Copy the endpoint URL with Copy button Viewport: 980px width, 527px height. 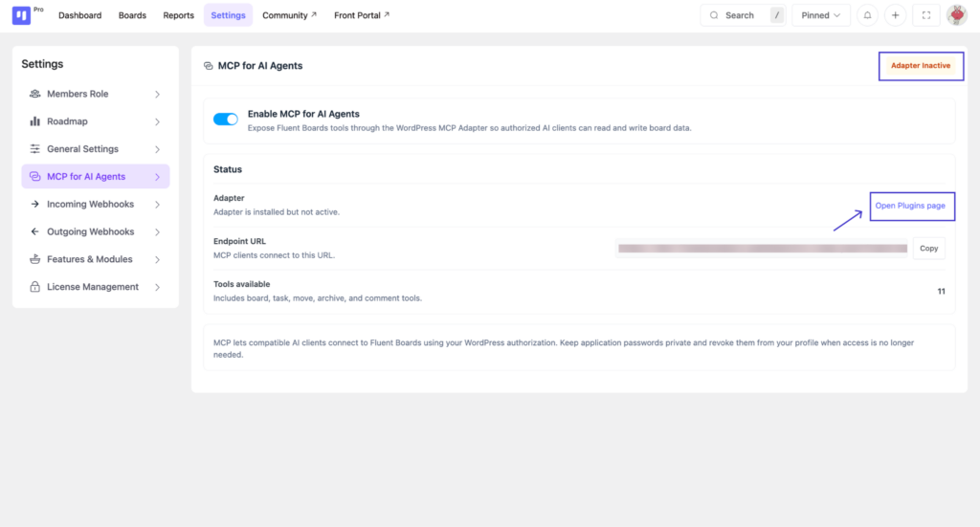click(928, 249)
